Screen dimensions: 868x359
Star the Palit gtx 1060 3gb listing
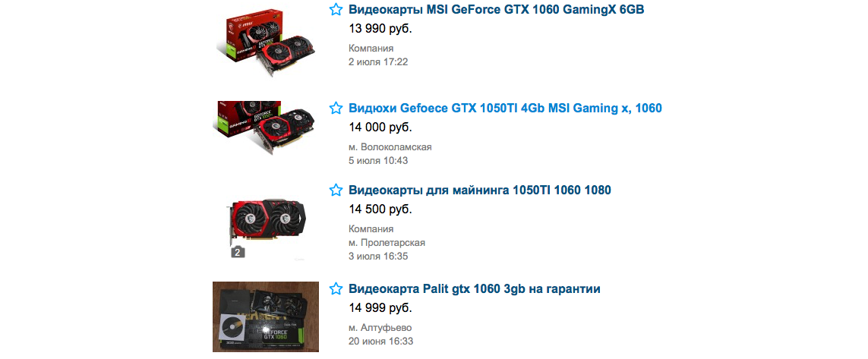(336, 288)
